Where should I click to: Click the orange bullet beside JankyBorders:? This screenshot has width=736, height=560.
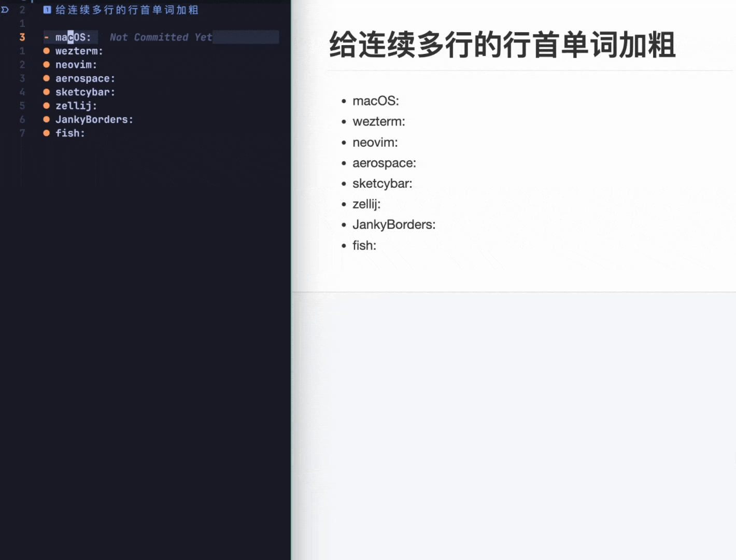pyautogui.click(x=46, y=119)
